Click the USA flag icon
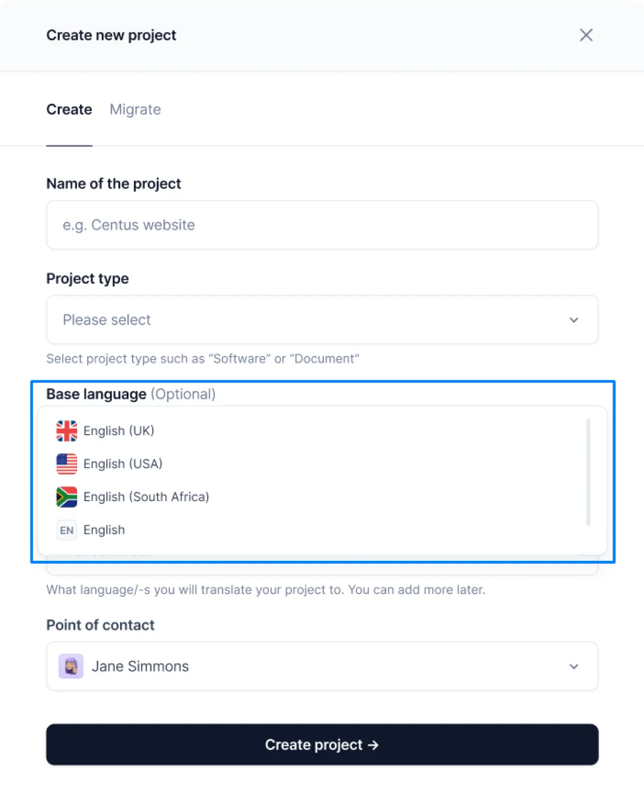Viewport: 644px width, 812px height. [67, 464]
